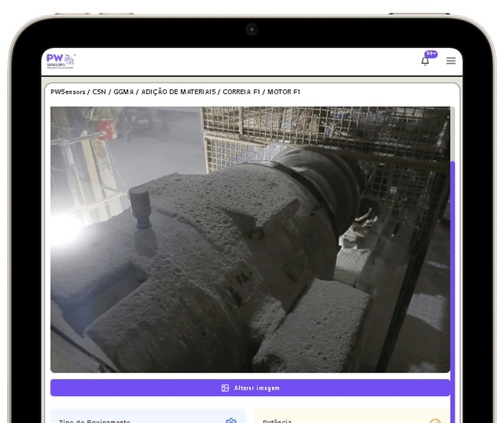Click the 99+ notification badge
The image size is (504, 423).
tap(430, 54)
